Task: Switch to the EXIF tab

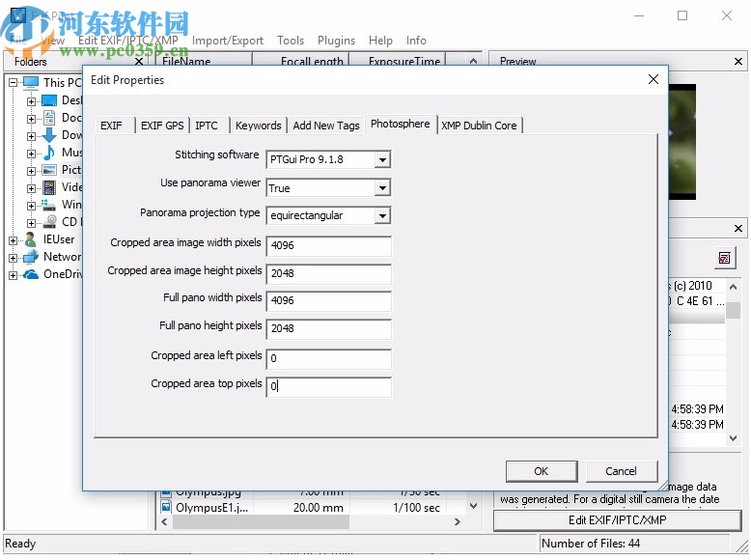Action: pyautogui.click(x=112, y=126)
